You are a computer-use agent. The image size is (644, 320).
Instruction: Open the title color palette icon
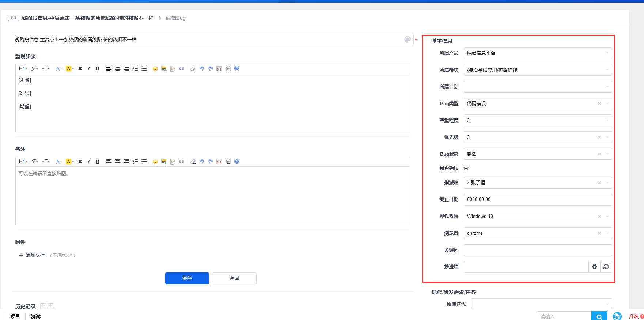[408, 39]
